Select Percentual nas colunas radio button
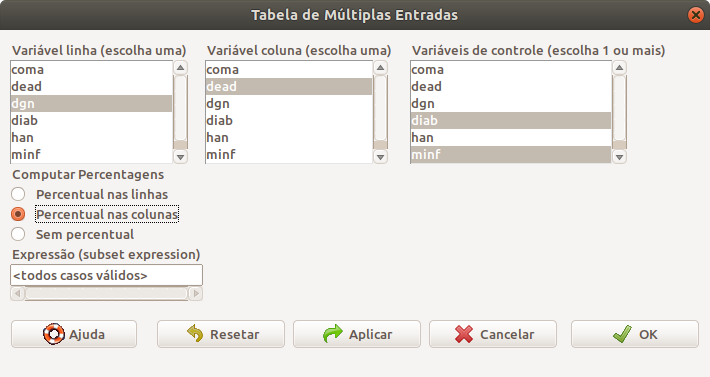 tap(18, 214)
